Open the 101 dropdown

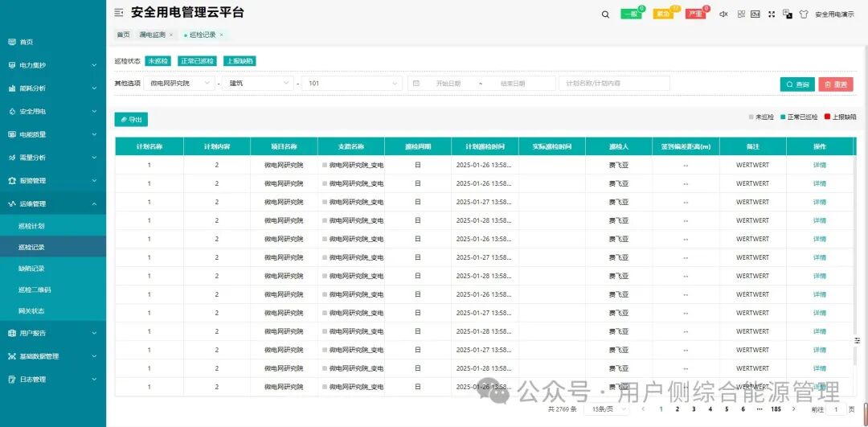pyautogui.click(x=351, y=84)
